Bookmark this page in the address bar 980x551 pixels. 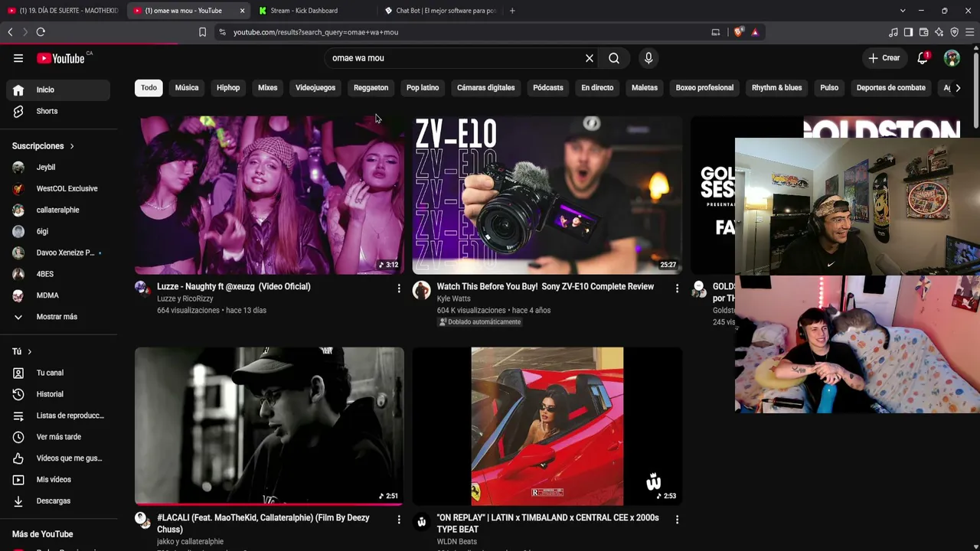click(202, 32)
